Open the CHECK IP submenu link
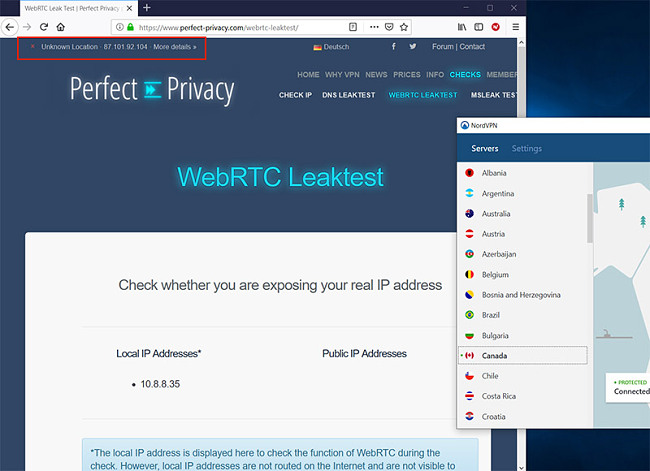This screenshot has width=650, height=471. coord(295,95)
